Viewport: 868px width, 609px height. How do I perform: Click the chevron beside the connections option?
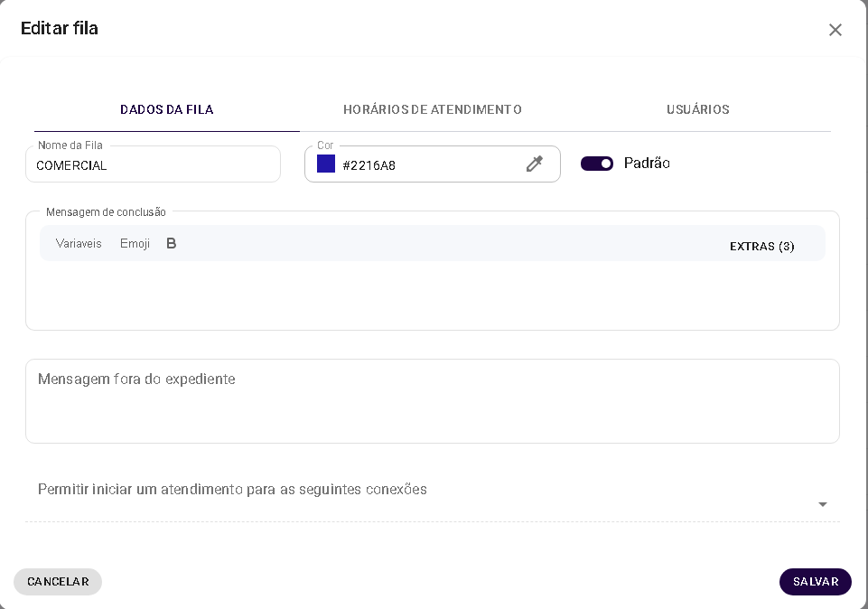pos(821,504)
